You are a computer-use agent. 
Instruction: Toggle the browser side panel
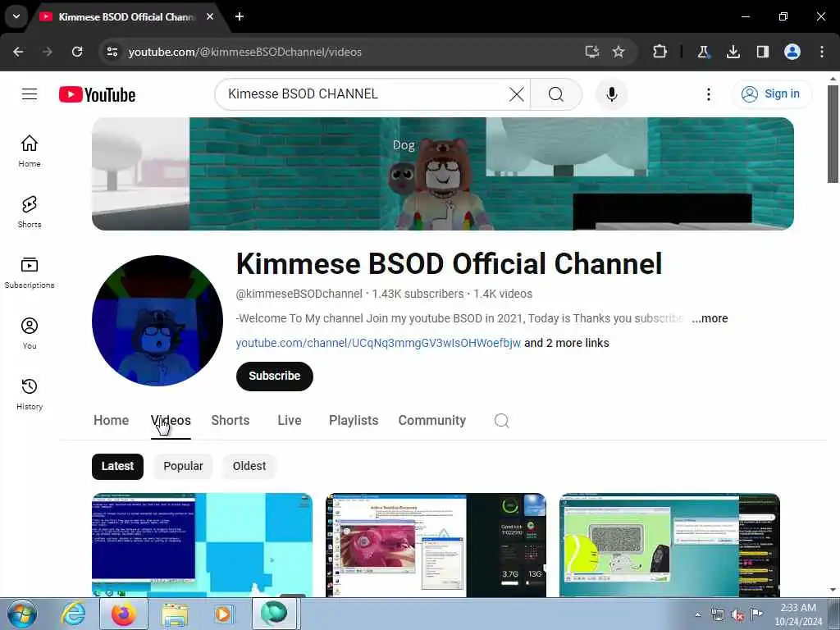click(x=762, y=52)
